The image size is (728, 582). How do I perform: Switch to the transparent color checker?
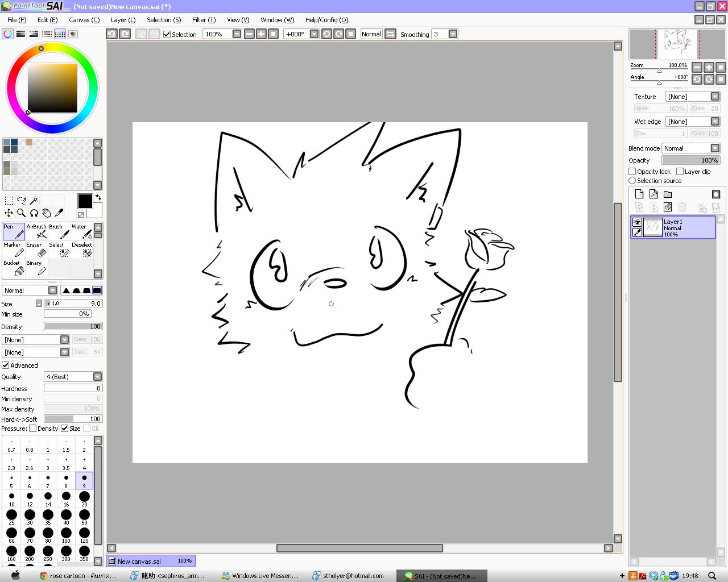81,215
